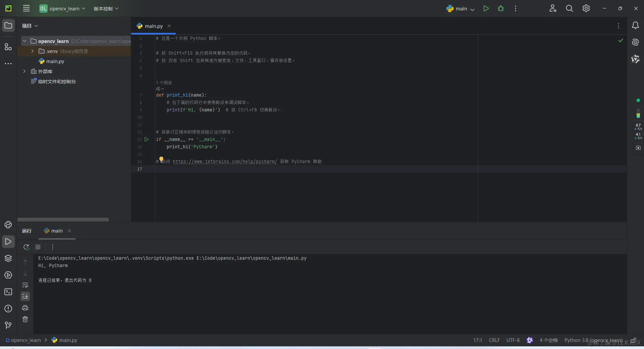The width and height of the screenshot is (644, 349).
Task: Open the Services tool window
Action: pyautogui.click(x=8, y=275)
